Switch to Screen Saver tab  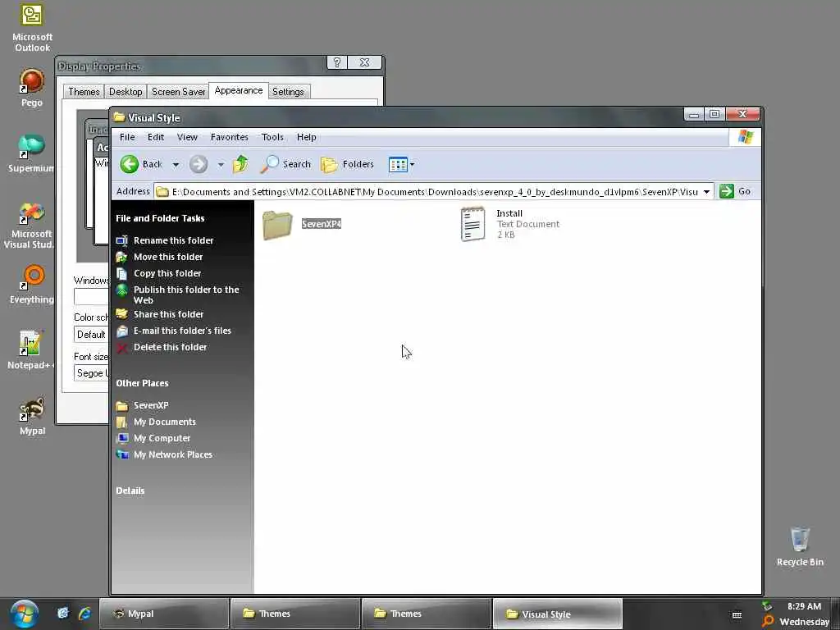pyautogui.click(x=178, y=92)
